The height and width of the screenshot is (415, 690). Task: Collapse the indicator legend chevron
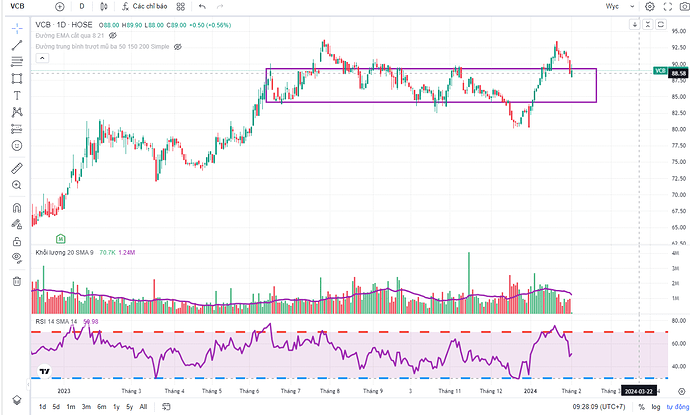pos(40,58)
